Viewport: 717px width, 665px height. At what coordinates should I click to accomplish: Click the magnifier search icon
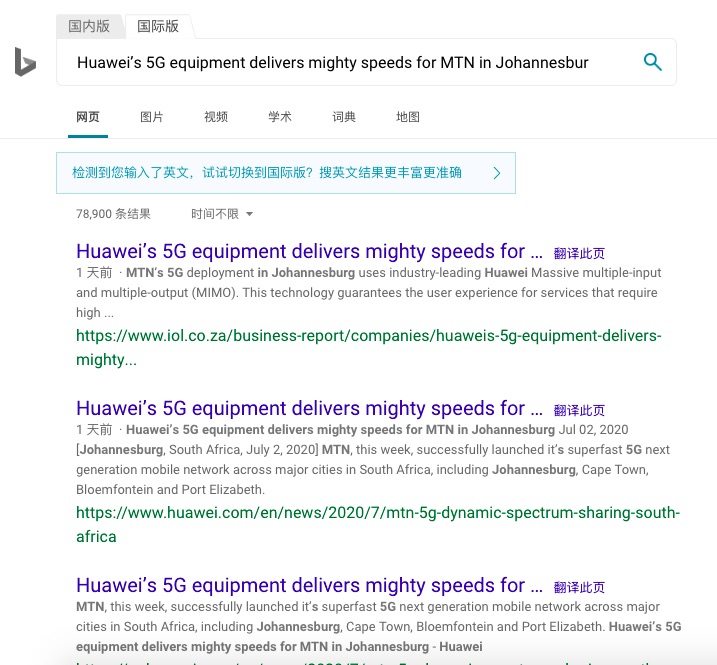click(653, 62)
